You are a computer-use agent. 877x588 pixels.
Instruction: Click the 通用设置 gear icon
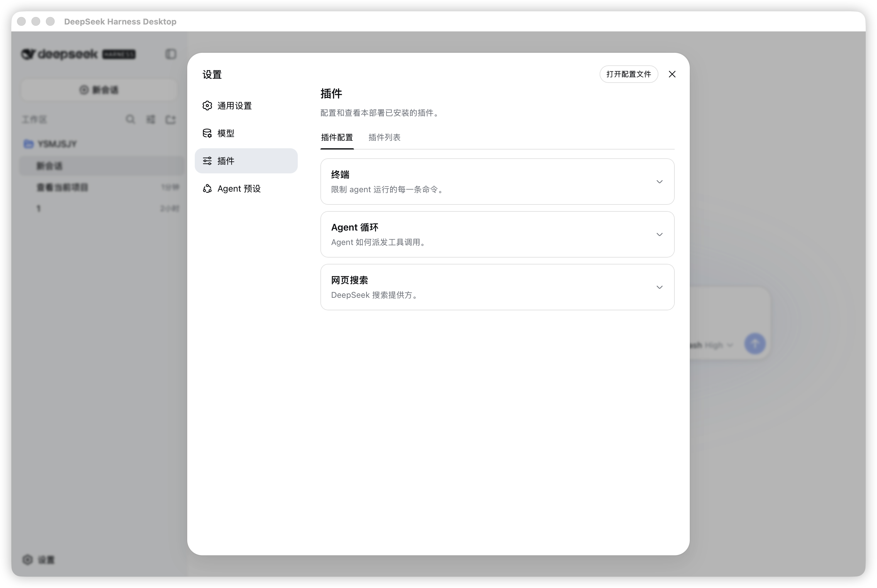pyautogui.click(x=207, y=106)
